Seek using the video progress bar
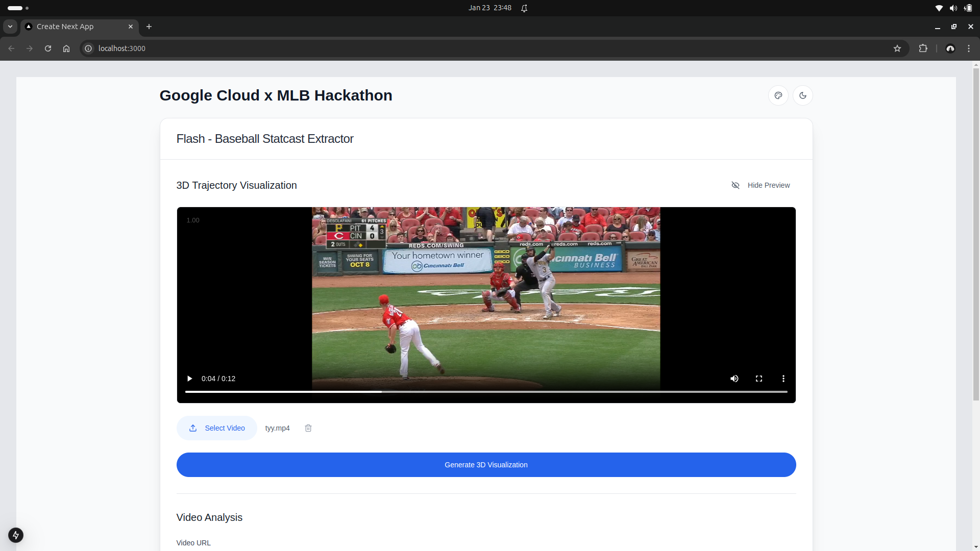Screen dimensions: 980x551 click(486, 392)
